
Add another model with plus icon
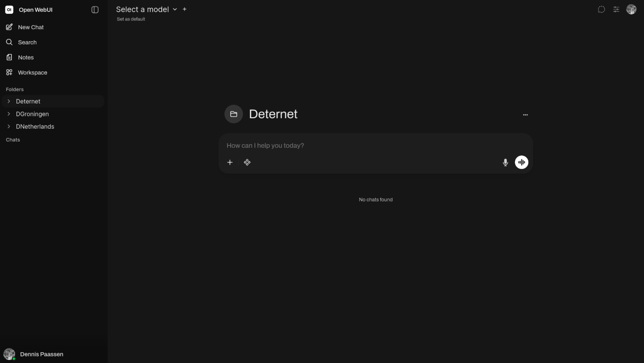pyautogui.click(x=184, y=9)
